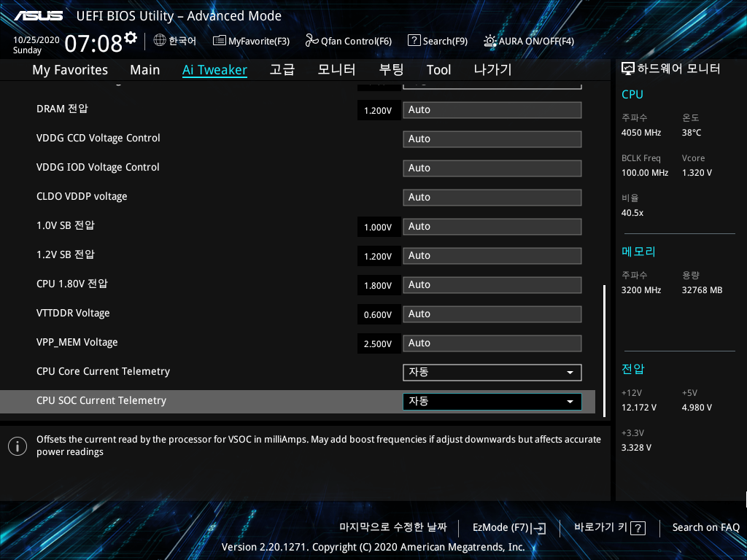Click 마지막으로 수정한 날짜 button

click(x=393, y=527)
